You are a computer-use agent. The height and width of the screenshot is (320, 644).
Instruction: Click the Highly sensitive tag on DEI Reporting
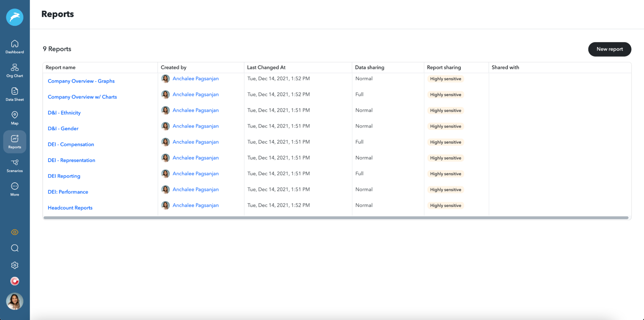pos(445,174)
